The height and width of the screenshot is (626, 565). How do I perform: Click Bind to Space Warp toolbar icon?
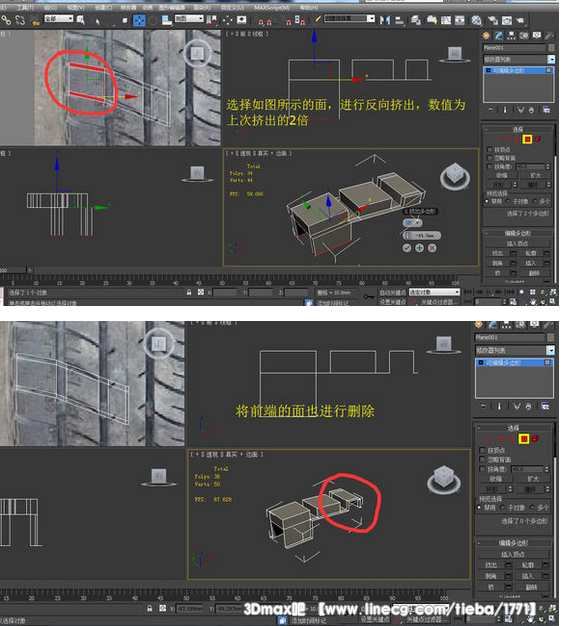tap(35, 20)
